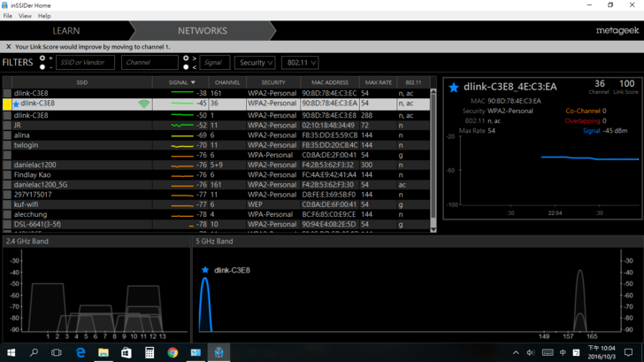
Task: Toggle color box for kuf-wifi network
Action: point(7,204)
